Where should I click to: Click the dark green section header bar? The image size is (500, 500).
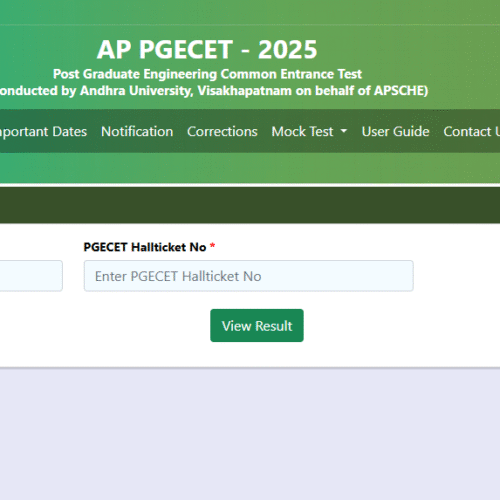click(x=250, y=205)
